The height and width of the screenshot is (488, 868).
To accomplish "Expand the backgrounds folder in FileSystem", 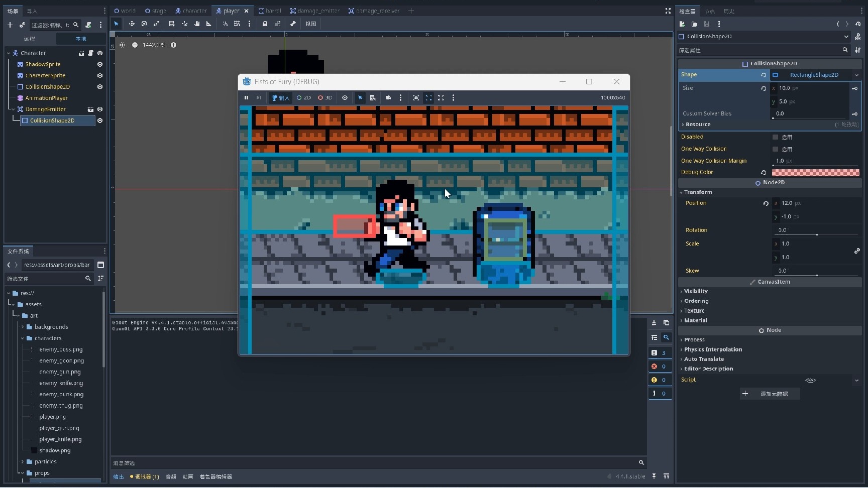I will (x=23, y=327).
